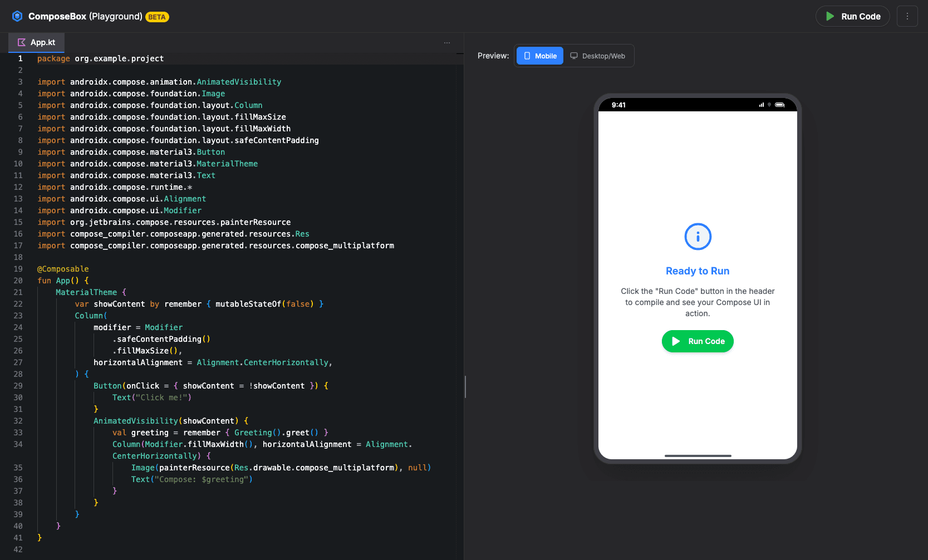The height and width of the screenshot is (560, 928).
Task: Open the vertical three-dot menu in the header
Action: (907, 16)
